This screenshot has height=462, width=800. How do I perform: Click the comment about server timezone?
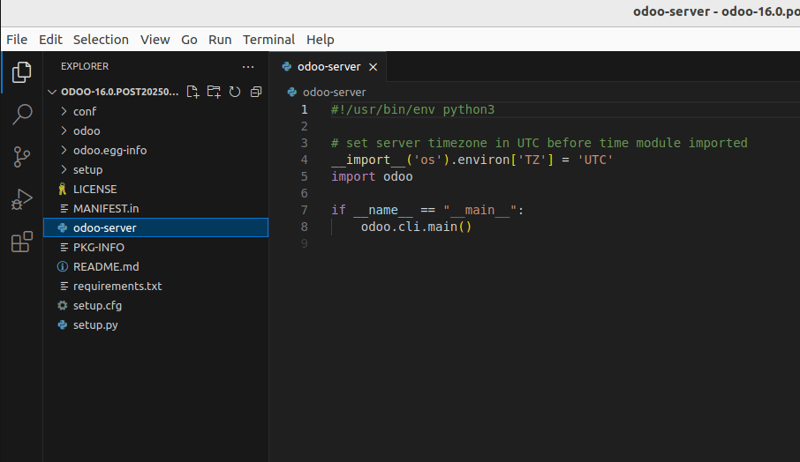(539, 143)
